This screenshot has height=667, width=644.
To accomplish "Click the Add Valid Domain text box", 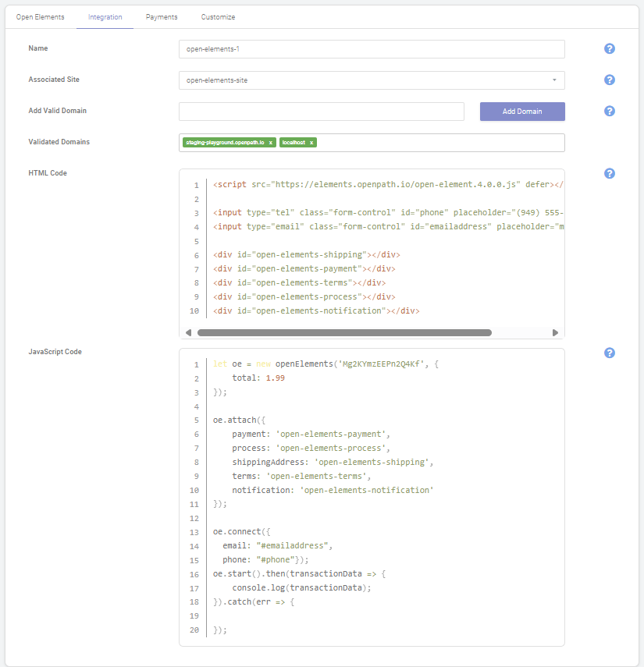I will click(x=322, y=112).
